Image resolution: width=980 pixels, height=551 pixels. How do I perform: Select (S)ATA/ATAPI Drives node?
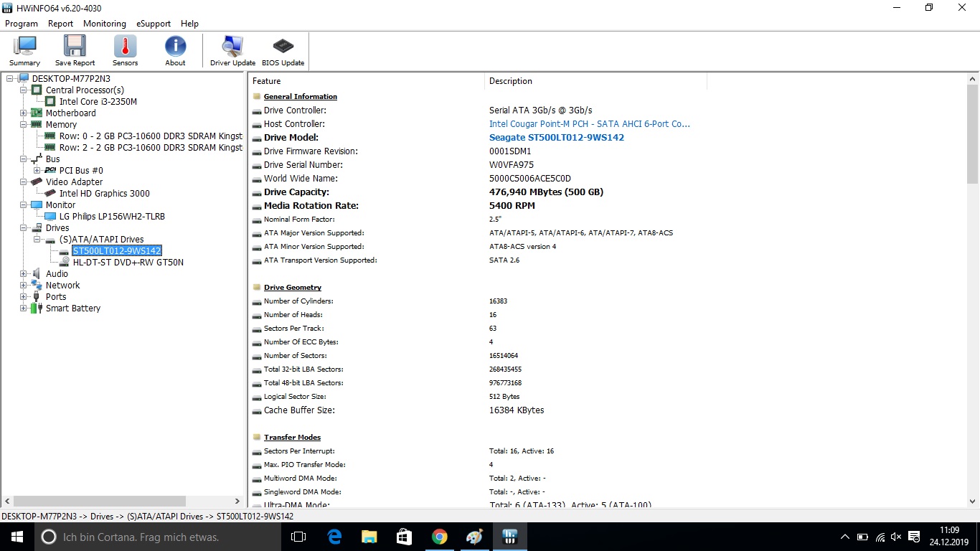pos(101,240)
